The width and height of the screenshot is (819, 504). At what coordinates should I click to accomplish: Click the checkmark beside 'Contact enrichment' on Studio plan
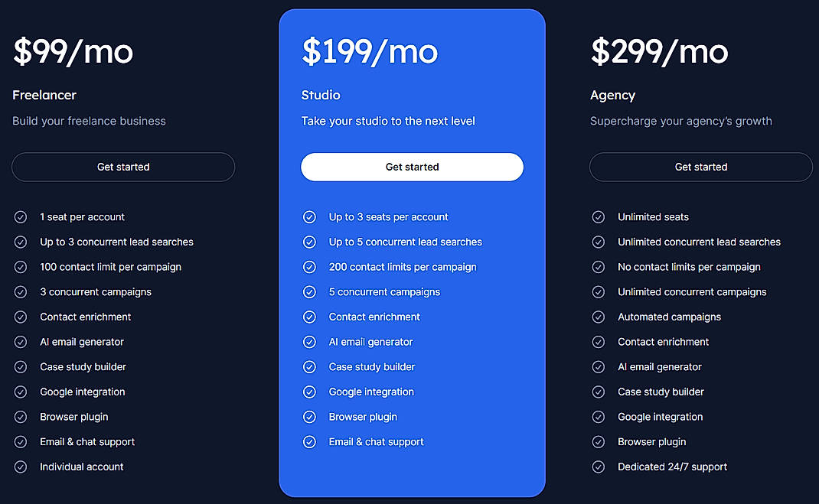[x=309, y=317]
